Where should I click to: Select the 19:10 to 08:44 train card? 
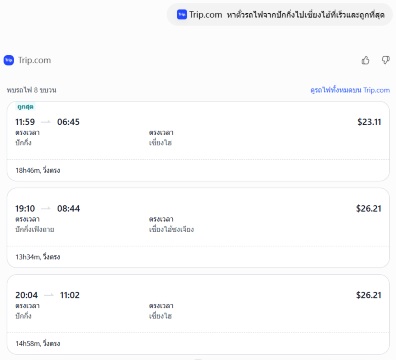coord(198,228)
